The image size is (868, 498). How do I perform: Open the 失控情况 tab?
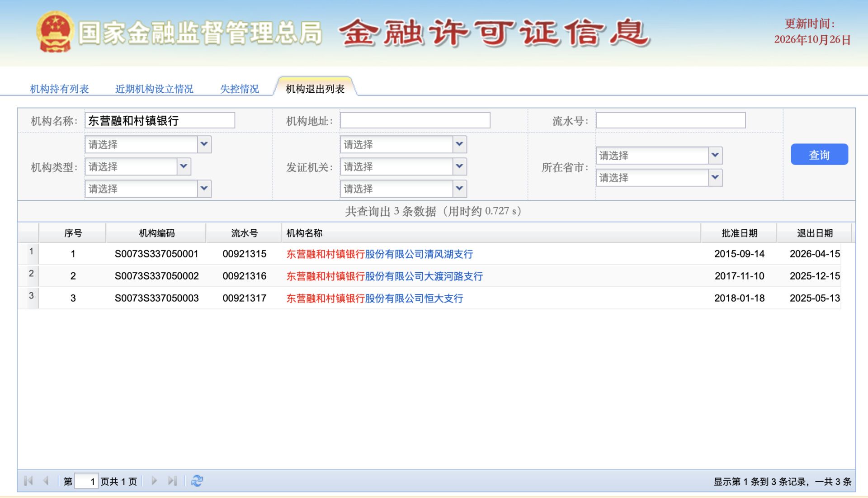[x=240, y=89]
